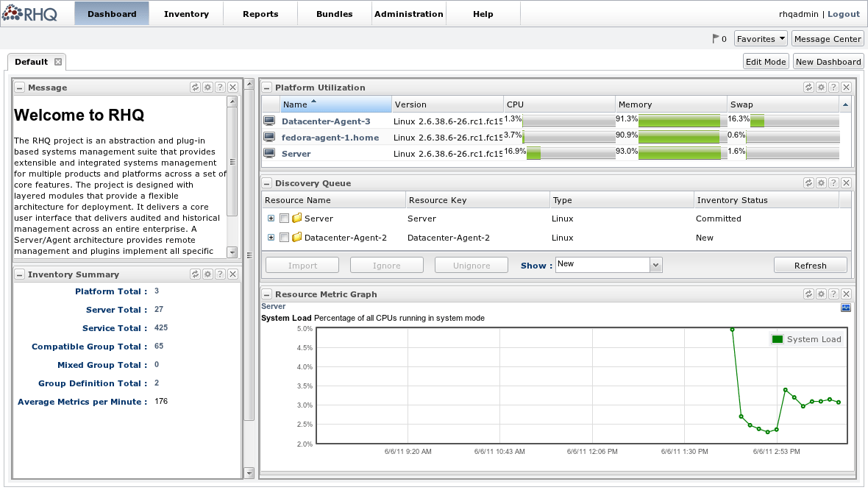
Task: Open settings gear of Discovery Queue portlet
Action: (x=821, y=182)
